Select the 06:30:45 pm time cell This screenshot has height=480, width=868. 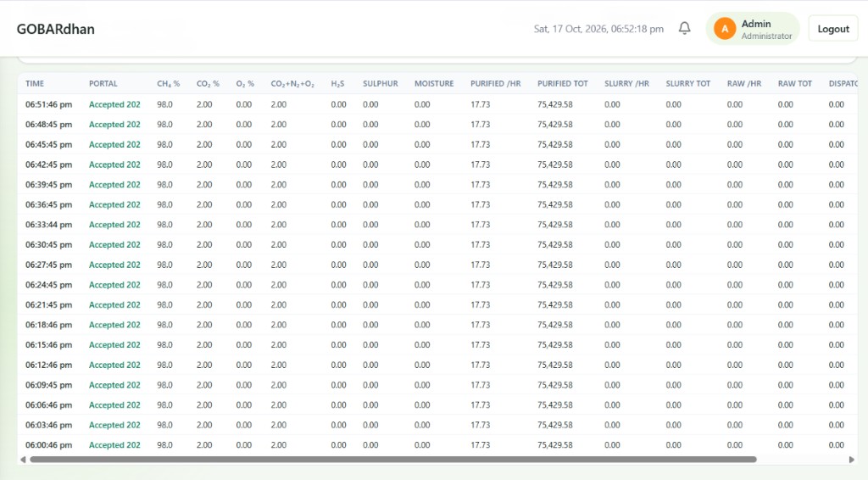[x=48, y=244]
